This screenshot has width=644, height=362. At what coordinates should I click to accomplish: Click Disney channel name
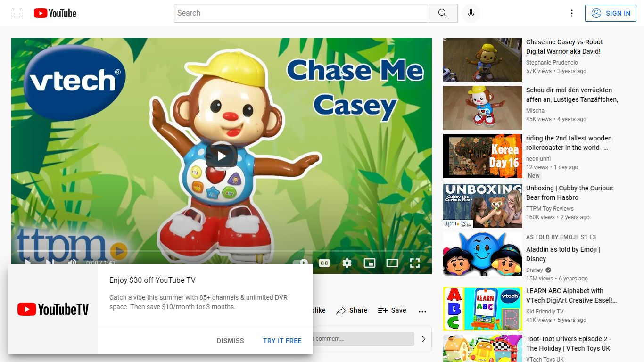(x=535, y=270)
